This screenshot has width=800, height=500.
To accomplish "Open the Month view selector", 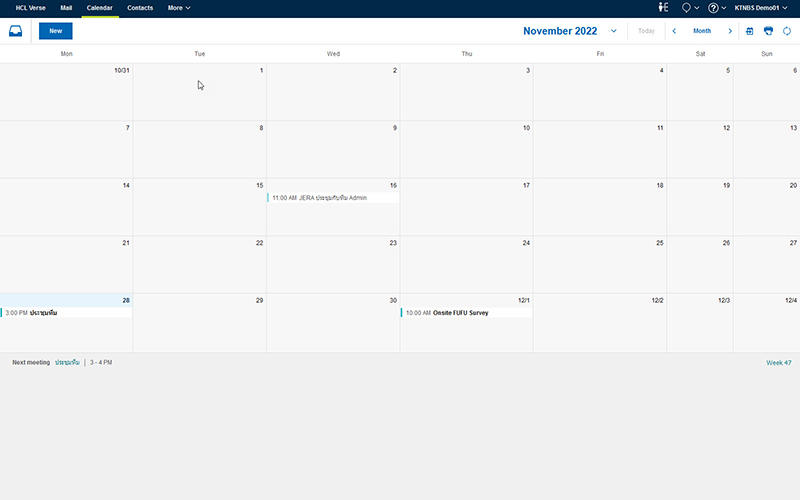I will click(702, 31).
